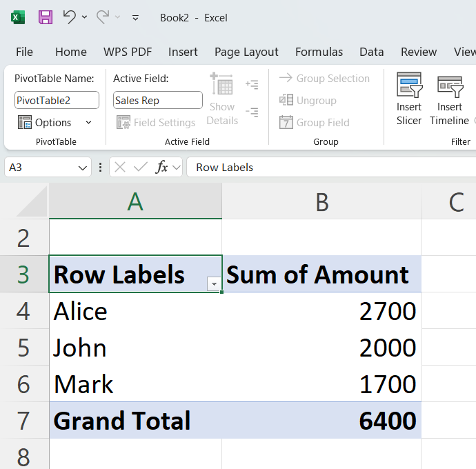Save the workbook with the Save icon
The image size is (476, 469).
tap(46, 17)
